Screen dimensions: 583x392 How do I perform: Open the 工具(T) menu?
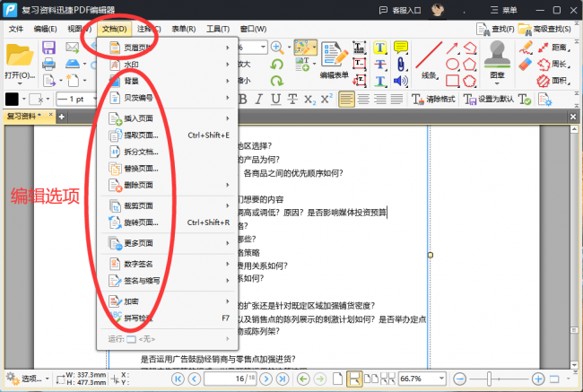(x=218, y=29)
